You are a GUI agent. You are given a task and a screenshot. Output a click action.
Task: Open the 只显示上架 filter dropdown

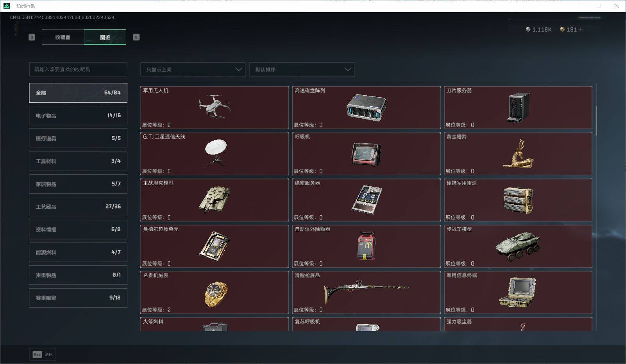[x=193, y=69]
